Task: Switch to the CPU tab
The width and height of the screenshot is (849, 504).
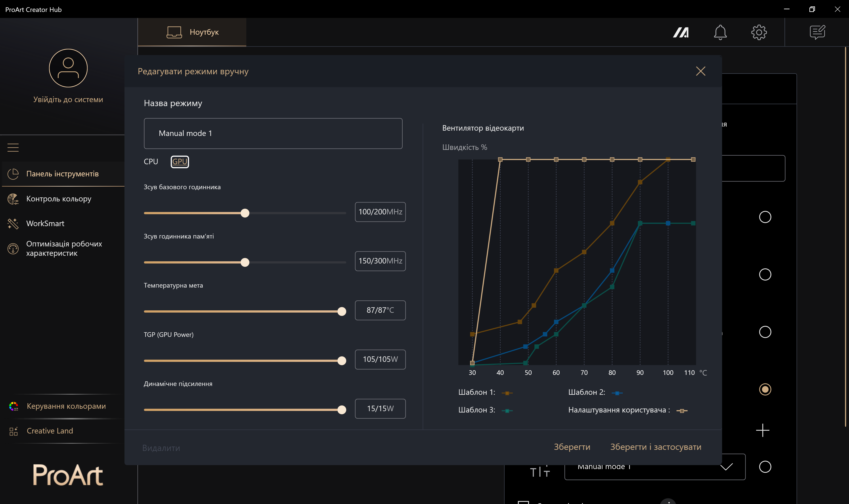Action: coord(151,162)
